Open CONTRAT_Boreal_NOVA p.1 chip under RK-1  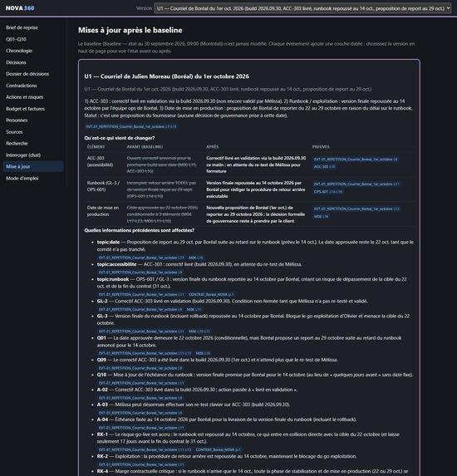(218, 449)
